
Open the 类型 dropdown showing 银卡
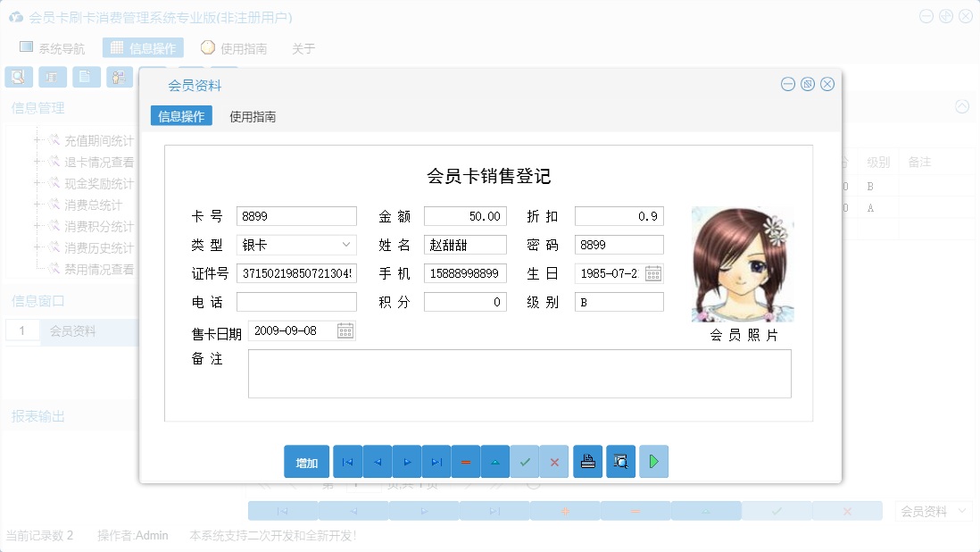[345, 245]
